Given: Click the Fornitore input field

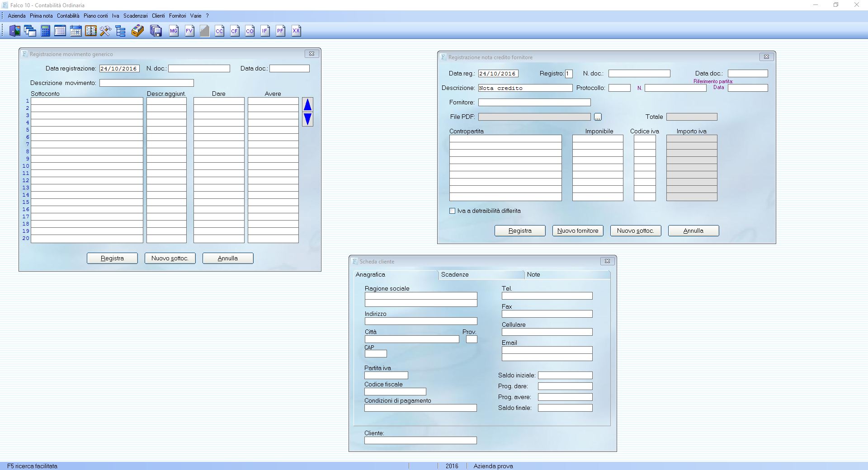Looking at the screenshot, I should point(534,103).
